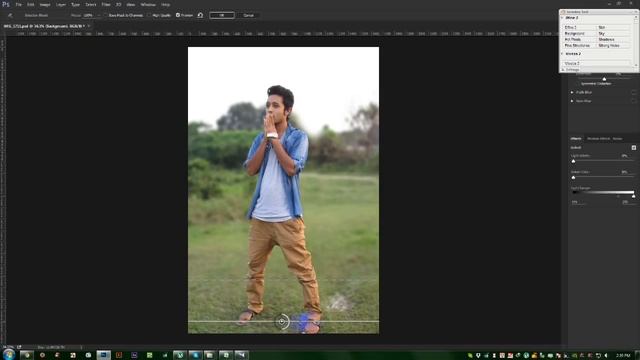Open the File menu

(x=18, y=4)
